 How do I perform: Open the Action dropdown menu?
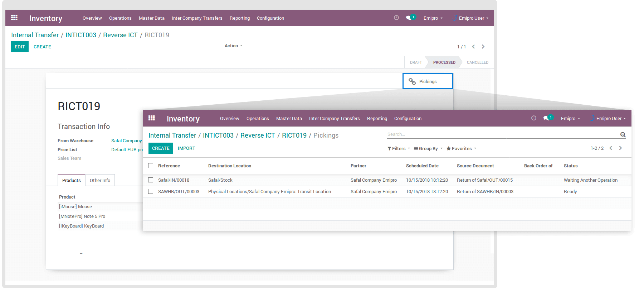pos(233,46)
